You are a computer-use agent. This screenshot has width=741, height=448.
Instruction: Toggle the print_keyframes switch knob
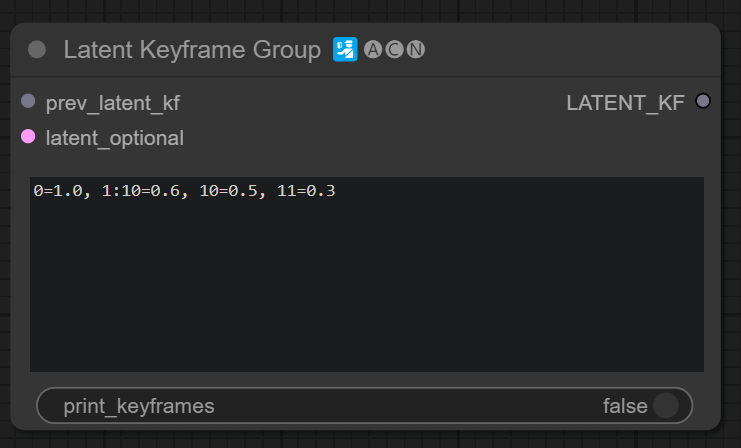point(665,405)
